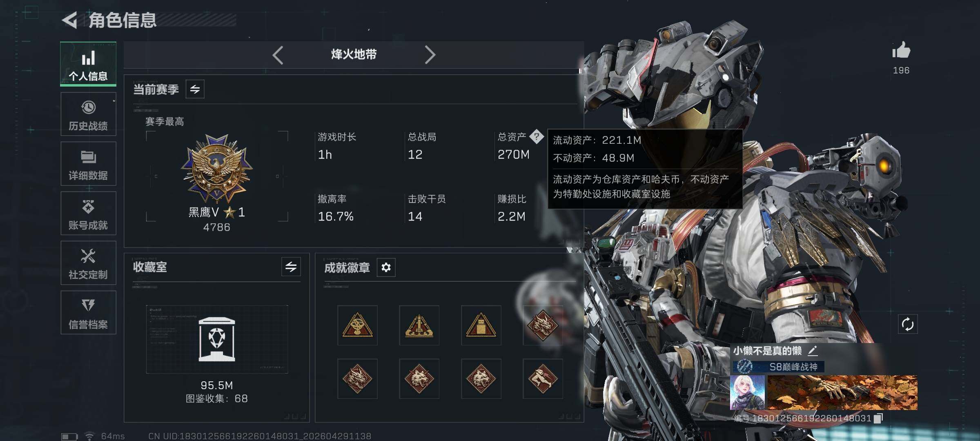
Task: Click the player avatar portrait
Action: [x=747, y=392]
